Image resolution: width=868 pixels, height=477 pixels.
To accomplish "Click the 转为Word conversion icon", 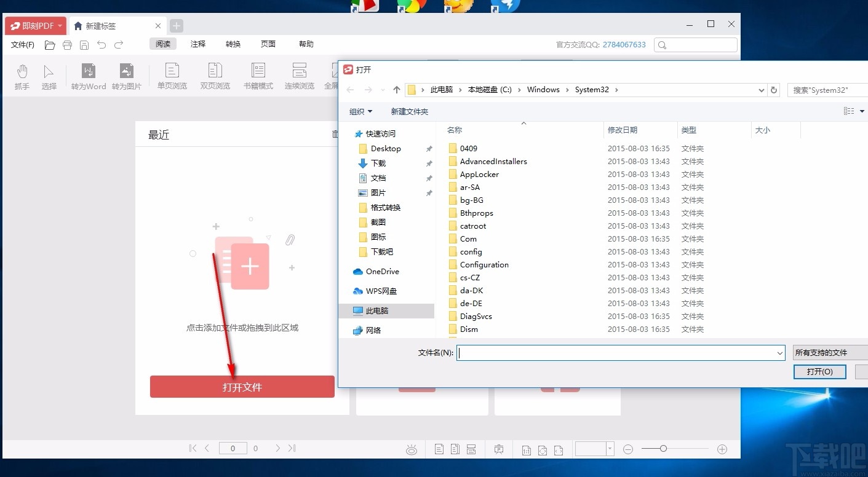I will 87,75.
